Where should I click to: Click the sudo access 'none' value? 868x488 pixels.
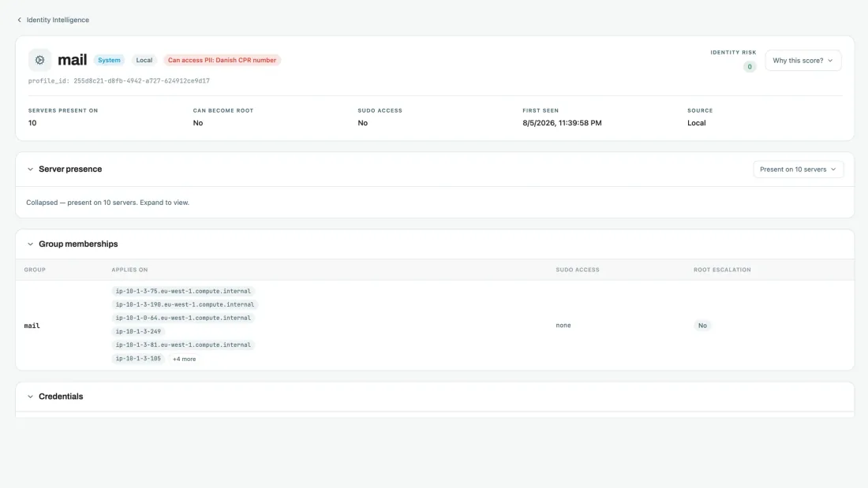click(563, 326)
